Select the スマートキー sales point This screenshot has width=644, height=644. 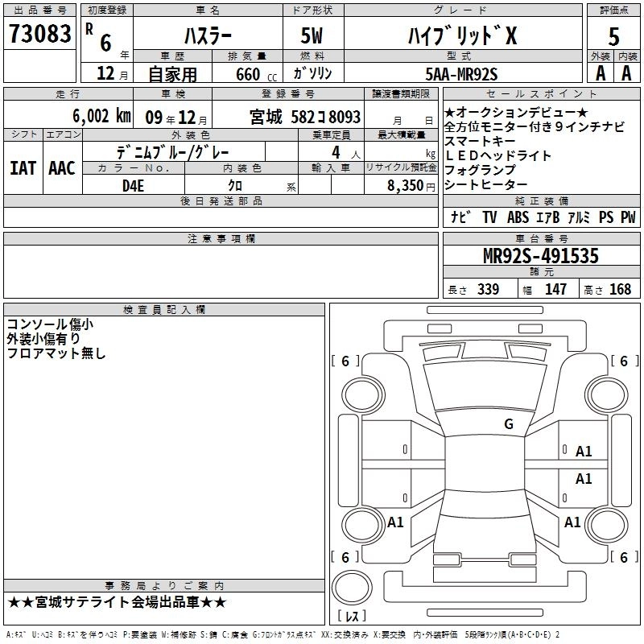(x=480, y=142)
